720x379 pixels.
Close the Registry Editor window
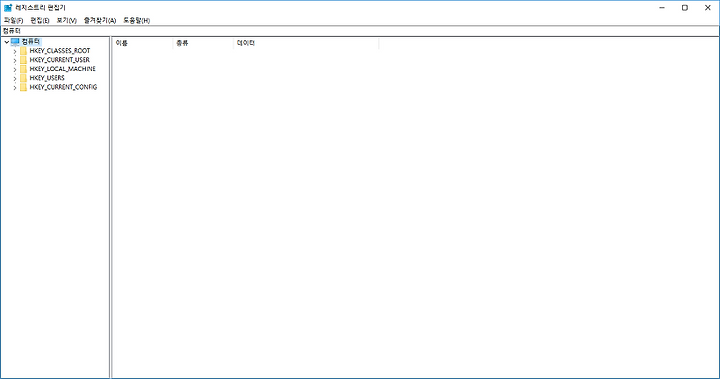coord(708,8)
